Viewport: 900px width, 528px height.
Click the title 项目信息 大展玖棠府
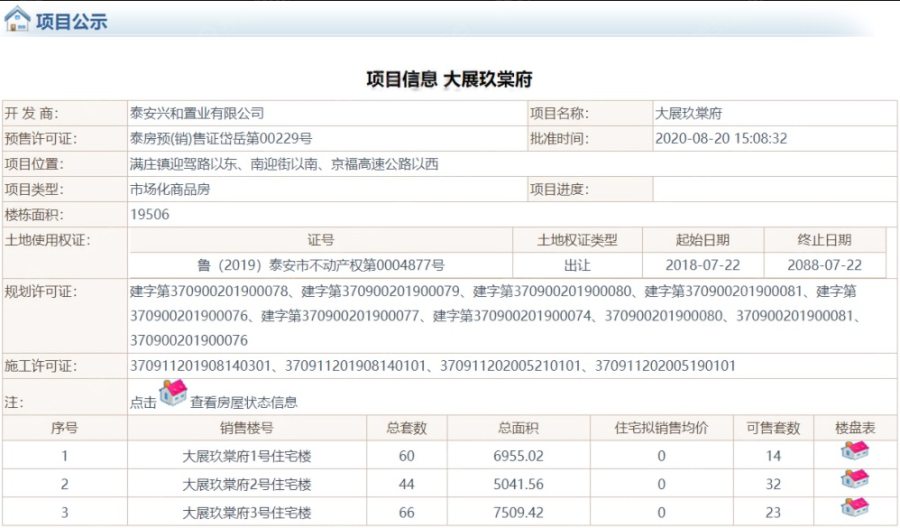[449, 79]
